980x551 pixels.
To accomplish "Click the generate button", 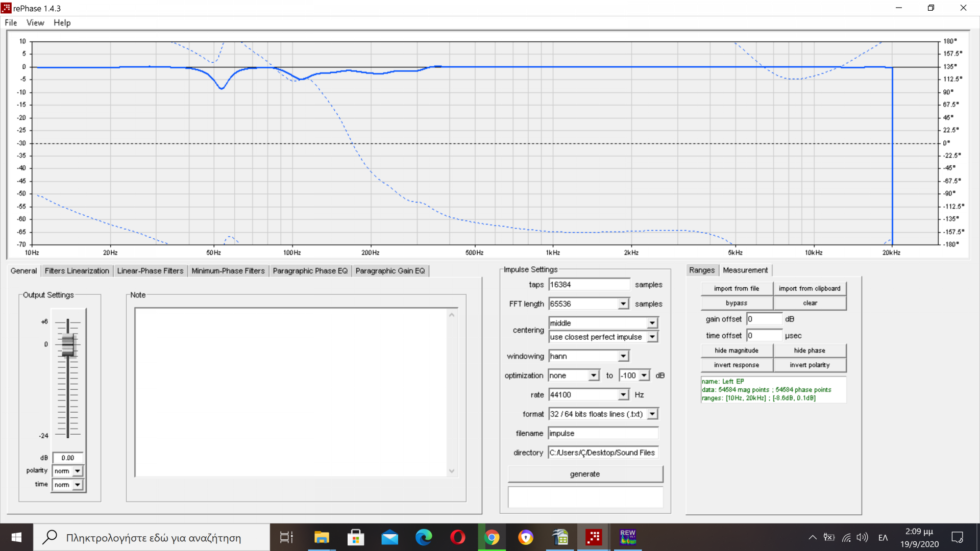I will 585,474.
